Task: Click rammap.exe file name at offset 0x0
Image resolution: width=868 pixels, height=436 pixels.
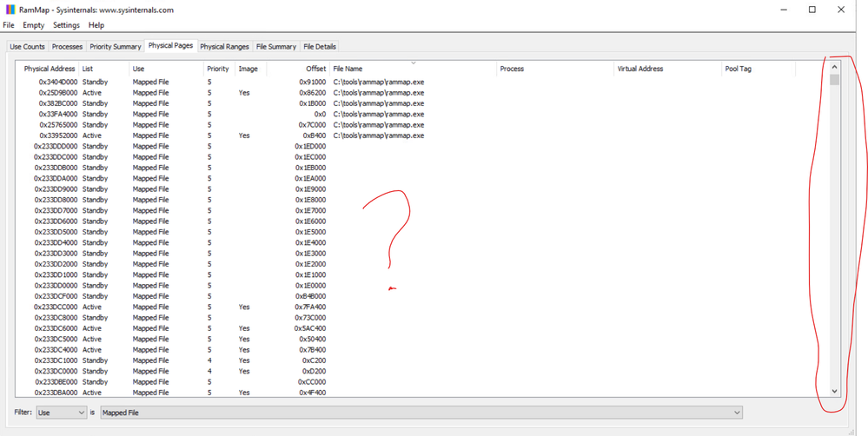Action: [379, 114]
